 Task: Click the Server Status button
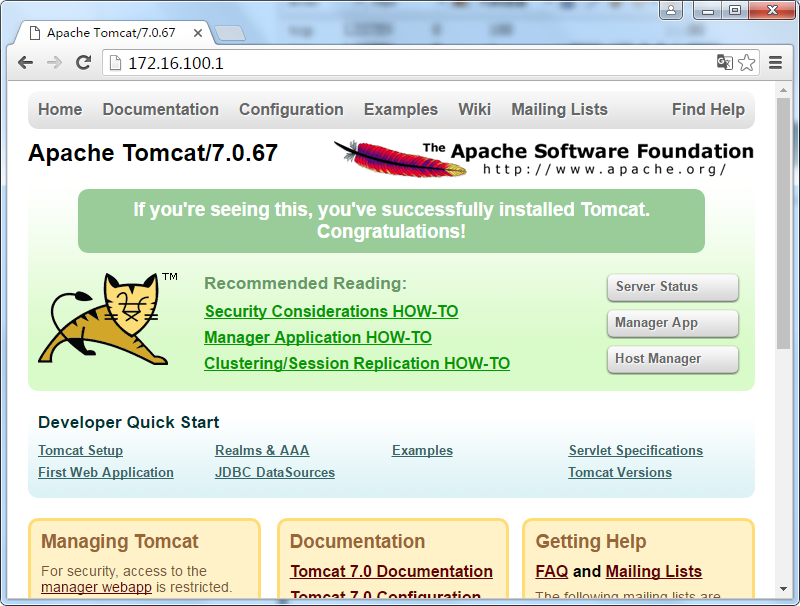click(672, 287)
